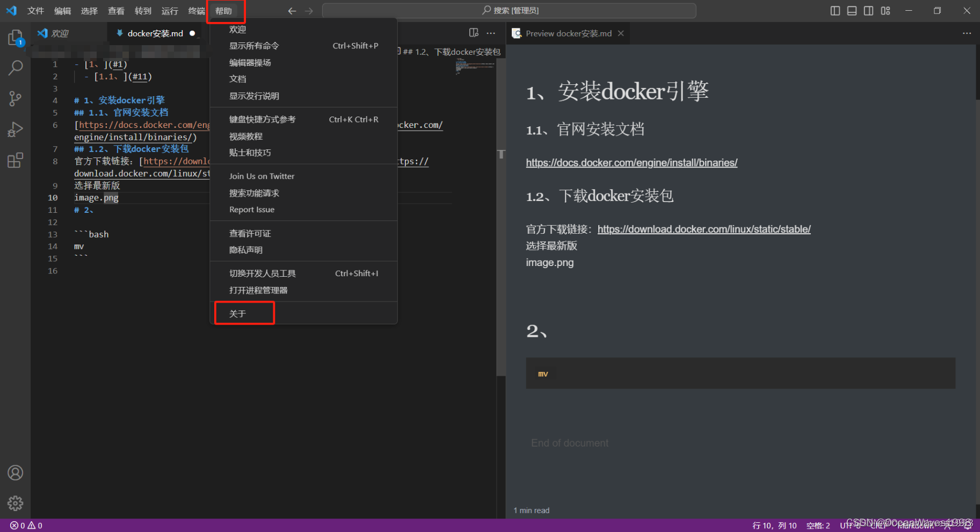Switch to the docker安装.md editor tab
980x532 pixels.
point(155,33)
